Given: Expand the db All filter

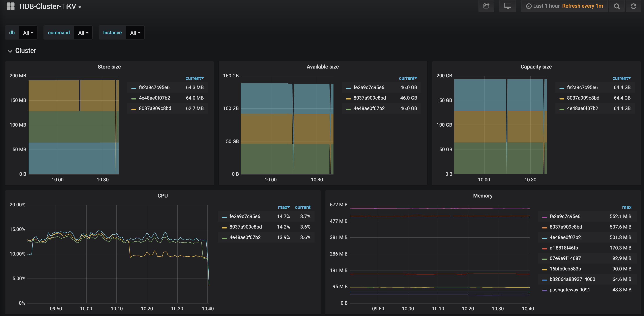Looking at the screenshot, I should [x=28, y=32].
